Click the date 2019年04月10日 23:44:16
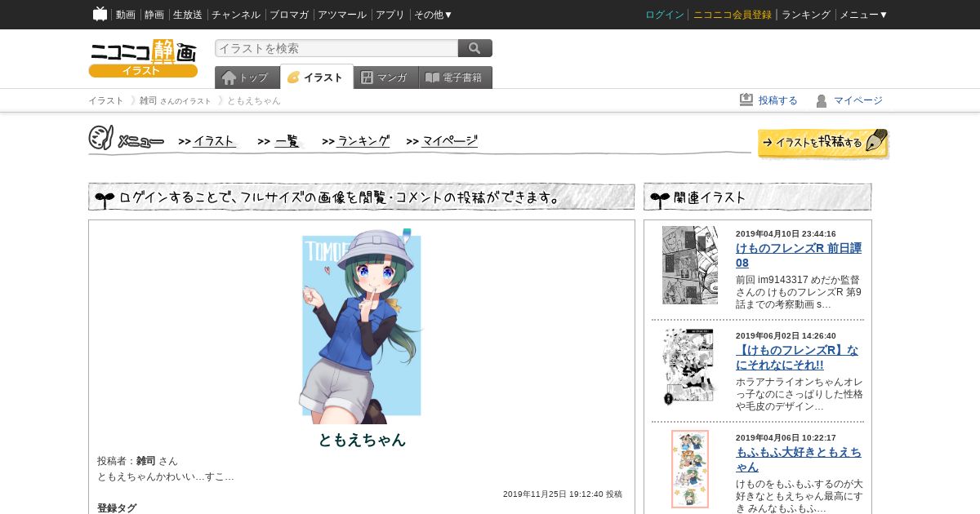Image resolution: width=980 pixels, height=514 pixels. tap(786, 234)
